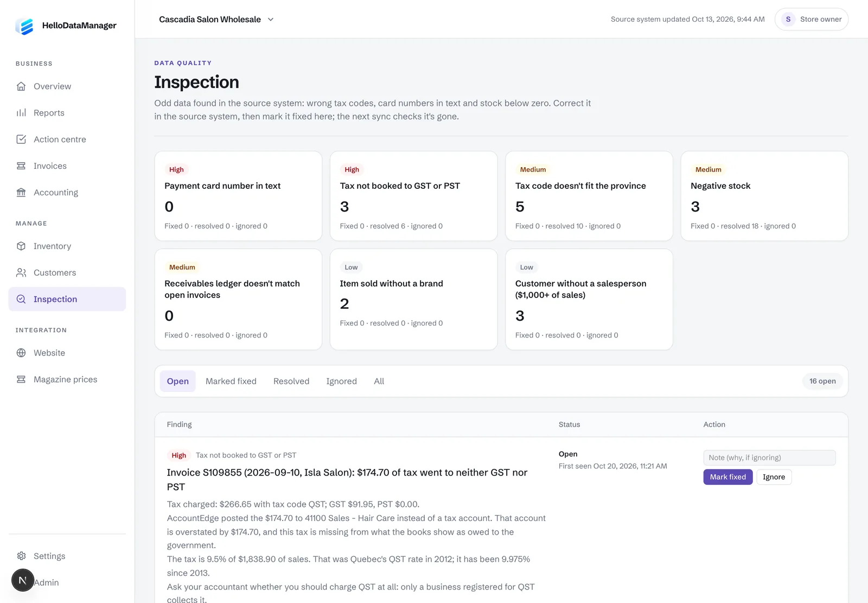Viewport: 868px width, 603px height.
Task: Open the Negative stock card
Action: [764, 196]
